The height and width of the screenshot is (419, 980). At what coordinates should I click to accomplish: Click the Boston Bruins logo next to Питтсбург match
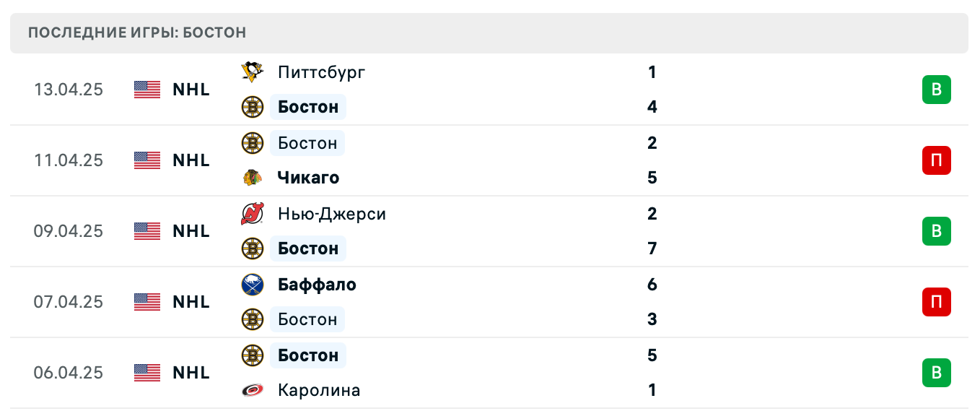click(252, 106)
